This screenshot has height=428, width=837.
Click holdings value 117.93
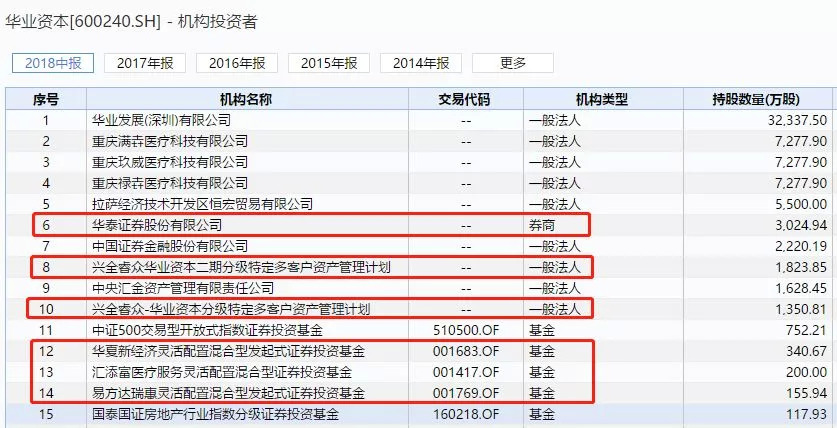pos(806,414)
